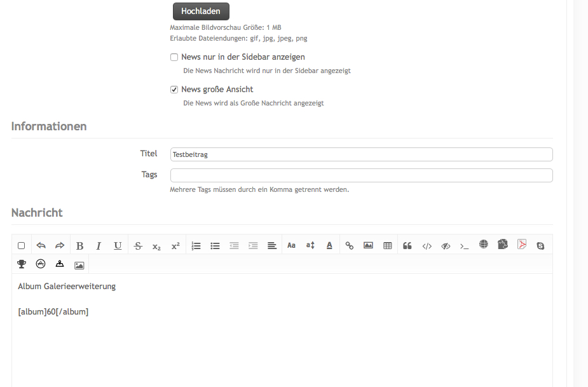Insert Skype button via Skype icon
The height and width of the screenshot is (387, 588).
coord(540,245)
